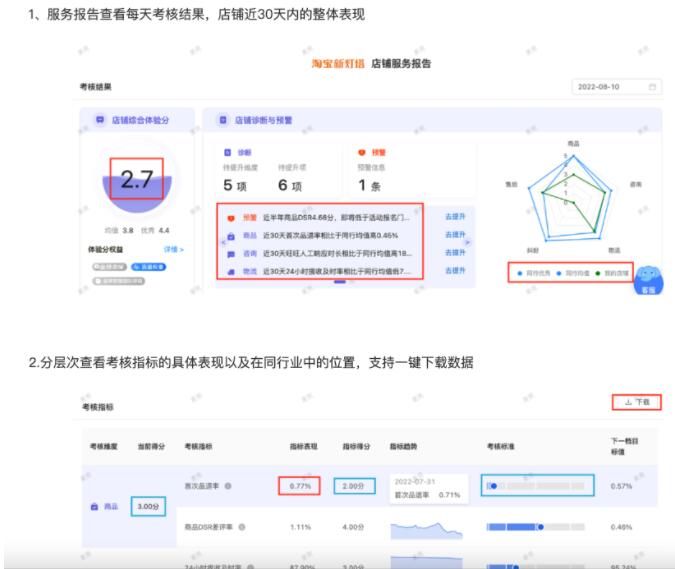Click the 考核维度 column header

tap(103, 446)
